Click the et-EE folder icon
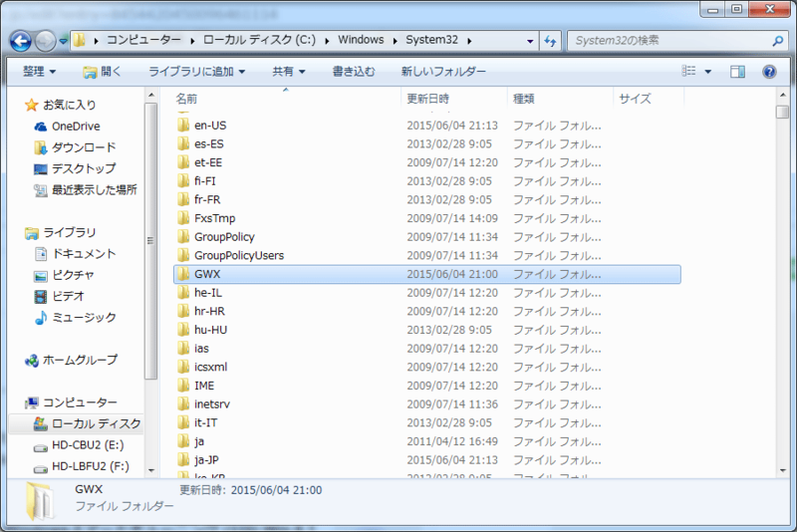 [x=183, y=162]
